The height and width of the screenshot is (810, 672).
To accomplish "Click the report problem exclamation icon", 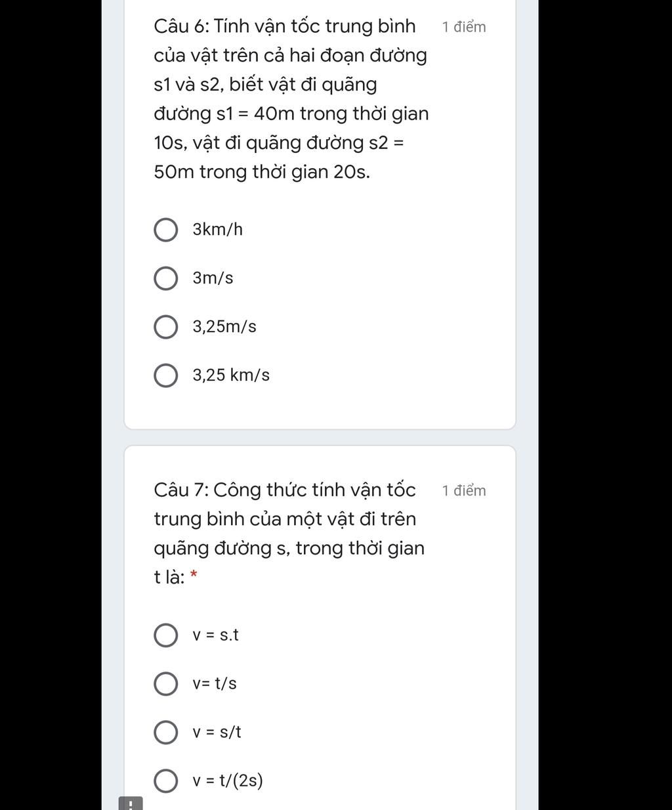I will pyautogui.click(x=130, y=803).
